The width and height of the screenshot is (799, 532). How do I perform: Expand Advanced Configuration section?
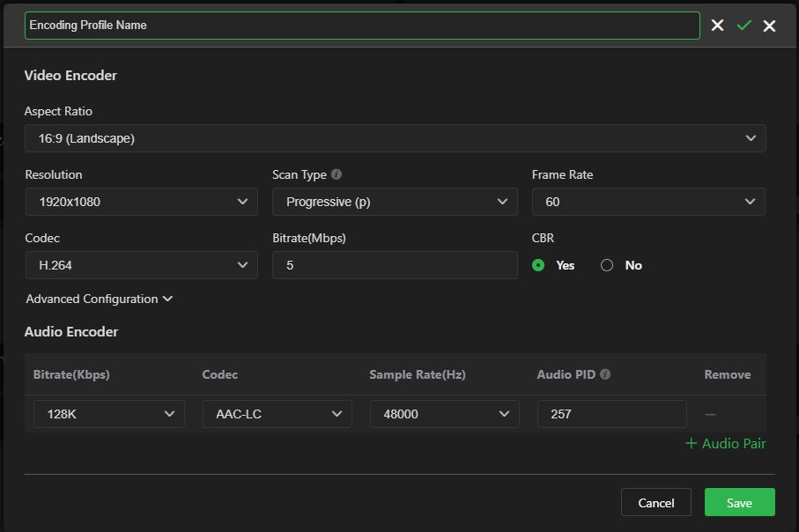[100, 299]
